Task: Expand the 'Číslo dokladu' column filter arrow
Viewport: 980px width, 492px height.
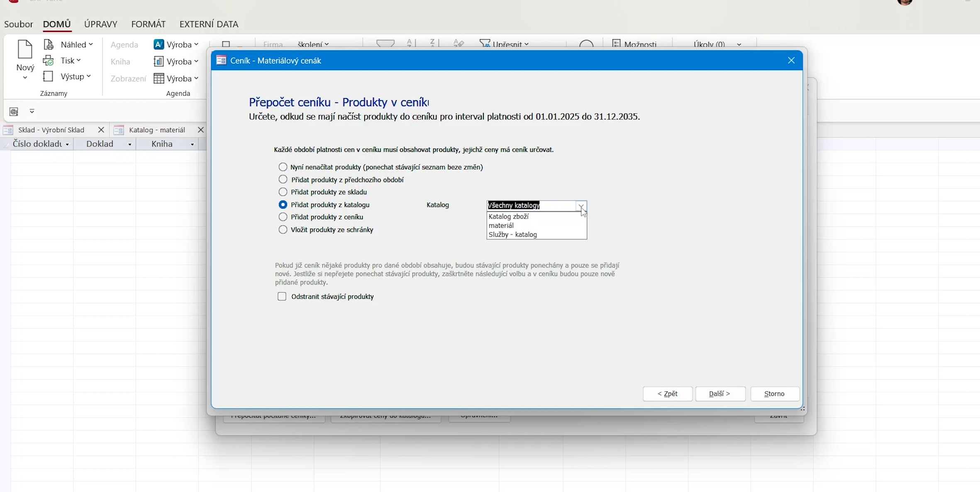Action: point(67,144)
